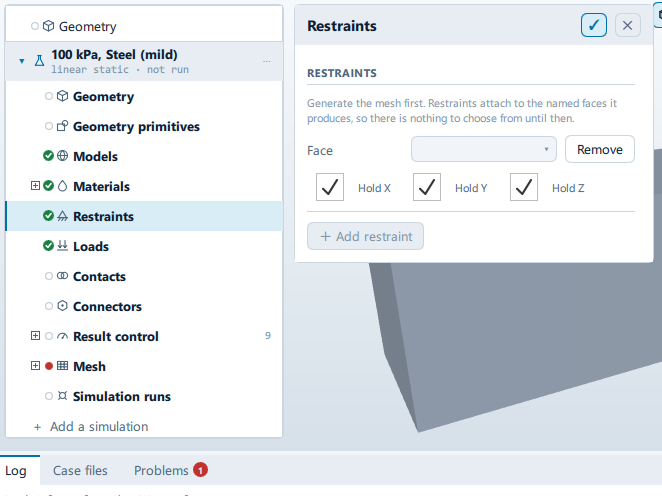The height and width of the screenshot is (496, 662).
Task: Expand the Materials tree node
Action: pyautogui.click(x=35, y=186)
